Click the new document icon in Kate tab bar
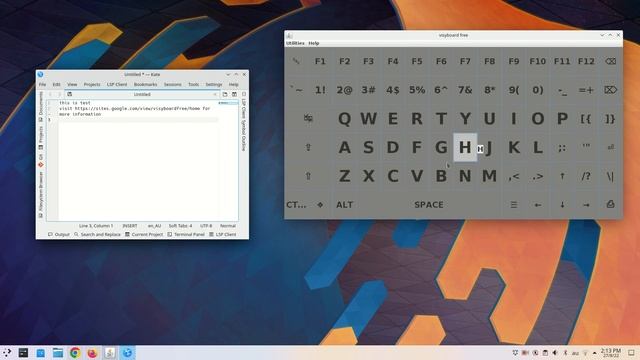 coord(225,94)
